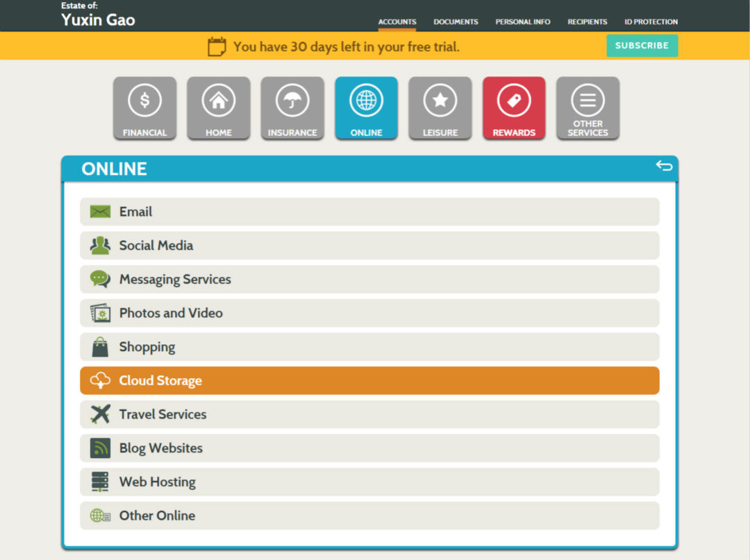The image size is (750, 560).
Task: Click the back arrow in Online header
Action: pos(664,165)
